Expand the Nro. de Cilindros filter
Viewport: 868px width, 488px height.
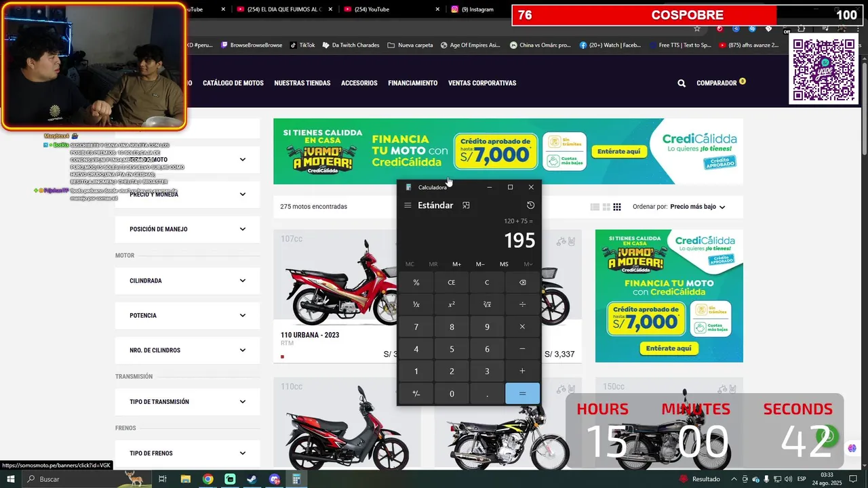(187, 350)
